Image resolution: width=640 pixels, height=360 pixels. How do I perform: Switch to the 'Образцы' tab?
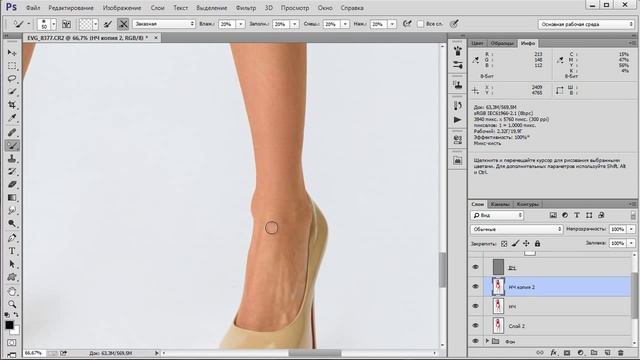point(502,43)
